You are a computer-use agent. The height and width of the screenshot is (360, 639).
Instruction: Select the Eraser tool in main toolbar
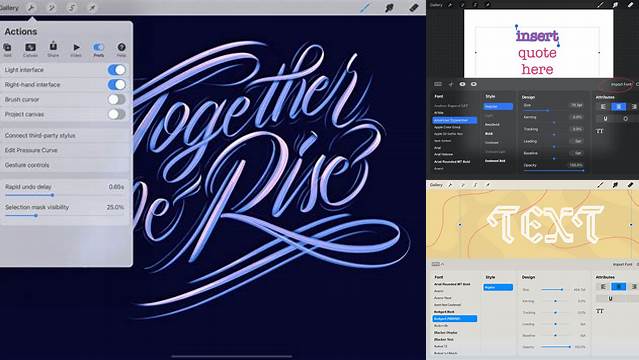point(413,8)
